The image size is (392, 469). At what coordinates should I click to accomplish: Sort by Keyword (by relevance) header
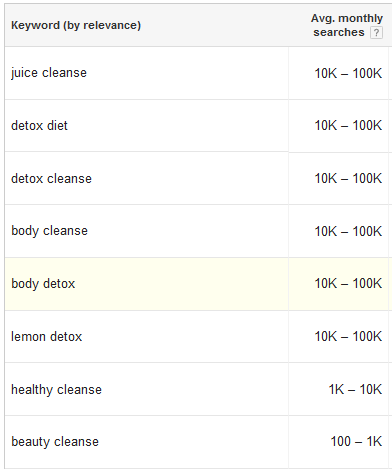pos(76,25)
